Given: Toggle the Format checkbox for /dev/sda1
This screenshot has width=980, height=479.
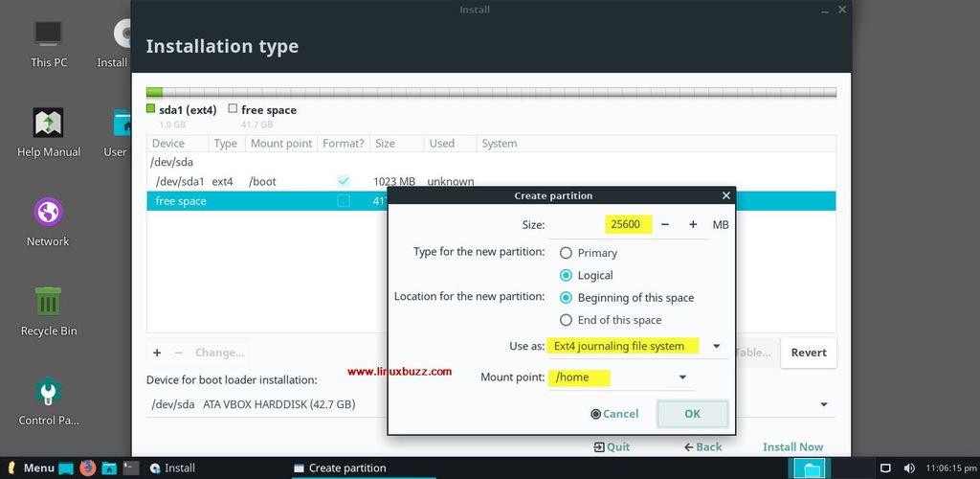Looking at the screenshot, I should click(344, 181).
